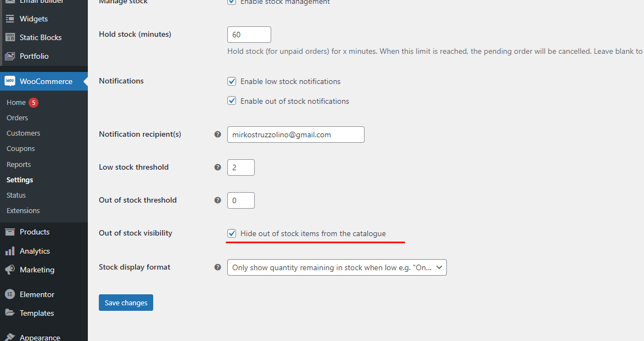Click the Hold stock minutes field

(x=249, y=35)
